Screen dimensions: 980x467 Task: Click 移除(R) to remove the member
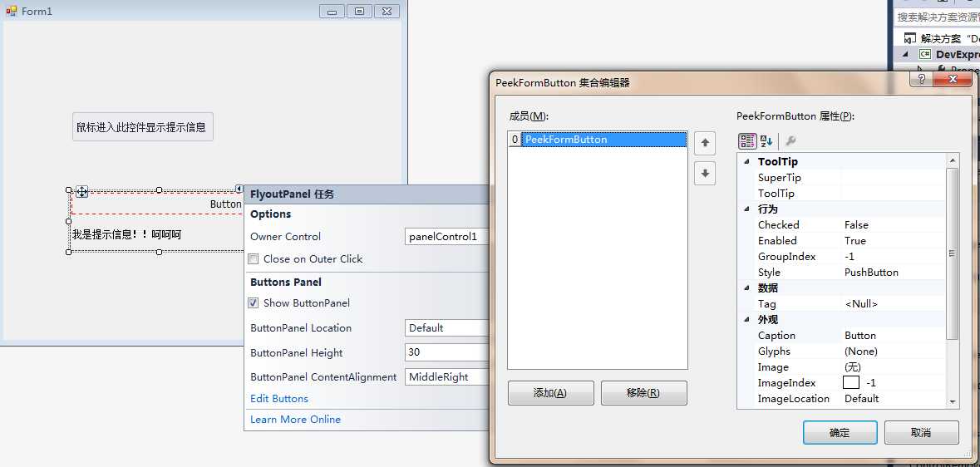pos(643,393)
